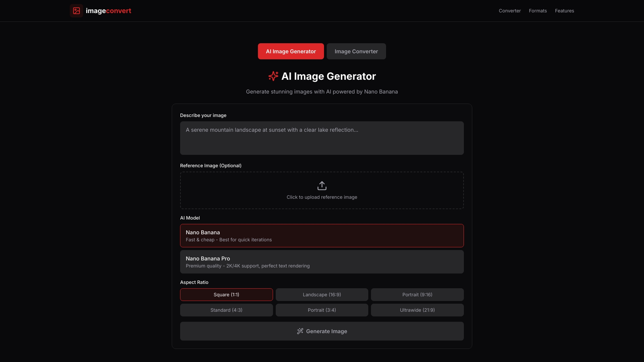Select Portrait (3:4) aspect ratio
Viewport: 644px width, 362px height.
[x=322, y=310]
